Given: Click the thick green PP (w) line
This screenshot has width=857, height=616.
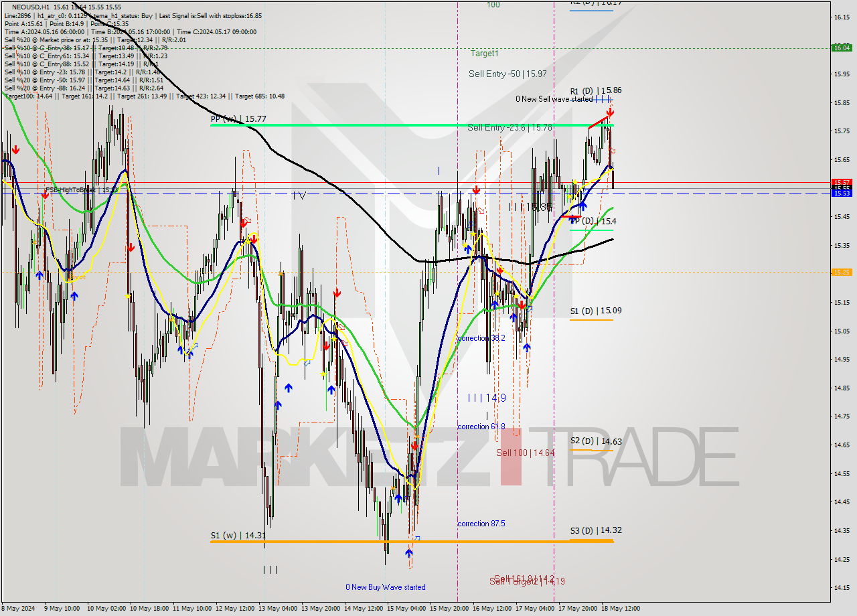Looking at the screenshot, I should pos(412,125).
